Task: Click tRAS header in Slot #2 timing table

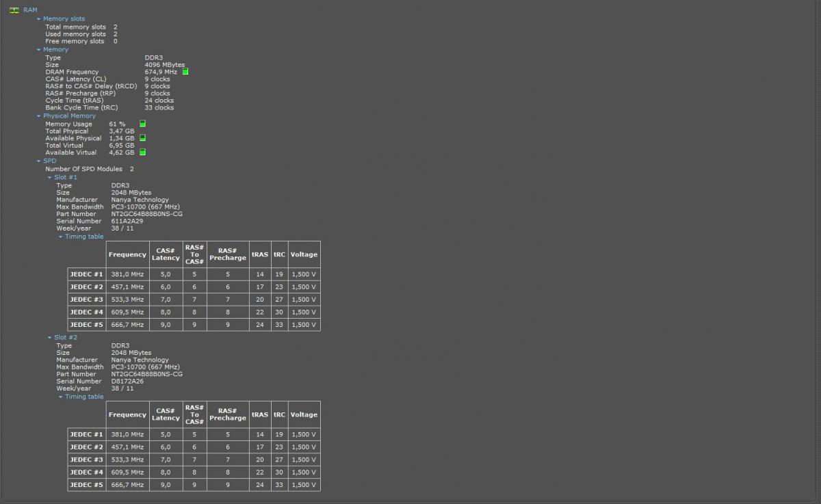Action: tap(260, 414)
